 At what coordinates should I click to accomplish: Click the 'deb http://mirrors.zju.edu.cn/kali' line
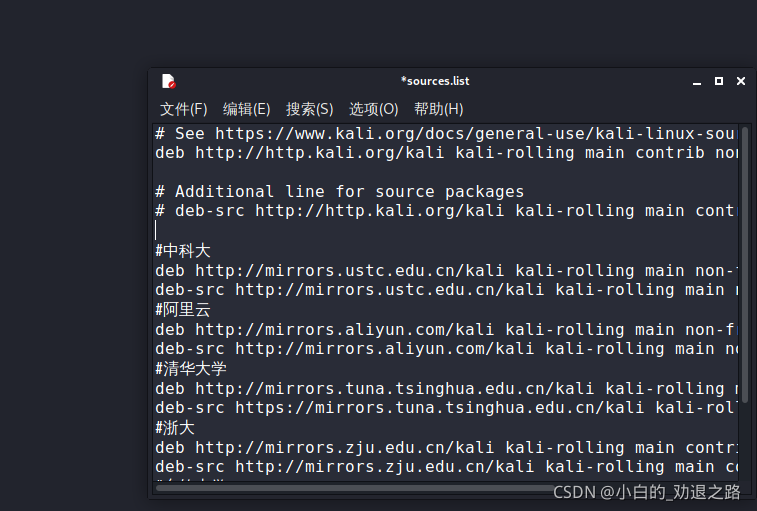click(x=447, y=448)
